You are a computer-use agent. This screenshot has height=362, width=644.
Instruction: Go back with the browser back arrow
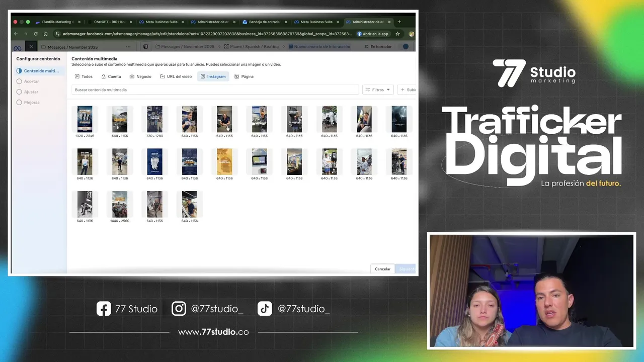tap(16, 34)
